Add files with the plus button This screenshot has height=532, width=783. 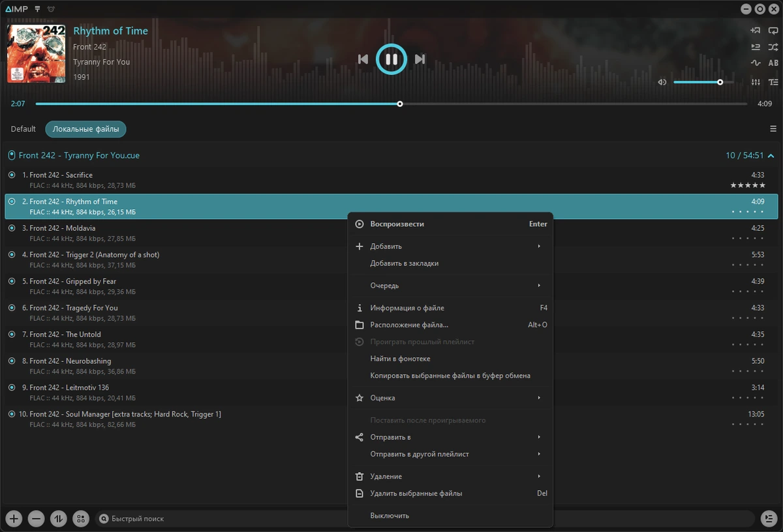[14, 519]
